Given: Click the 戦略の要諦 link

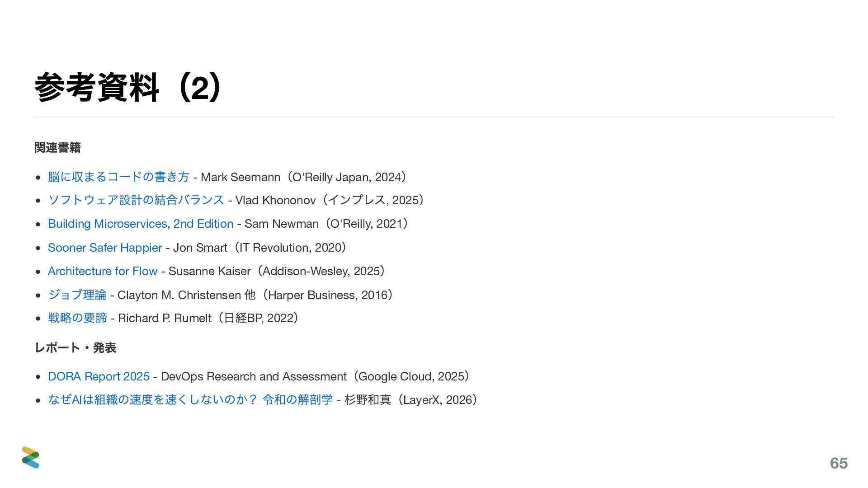Looking at the screenshot, I should [77, 318].
